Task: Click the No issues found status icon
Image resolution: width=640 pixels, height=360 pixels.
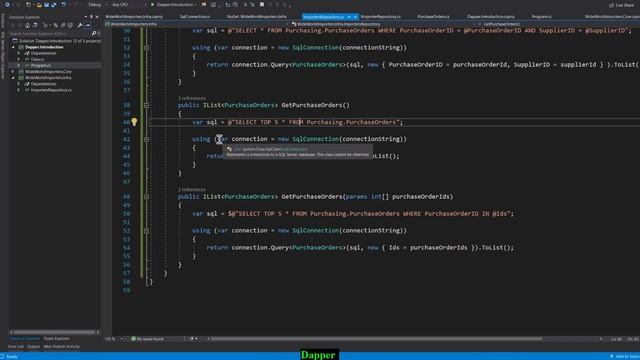Action: point(133,339)
